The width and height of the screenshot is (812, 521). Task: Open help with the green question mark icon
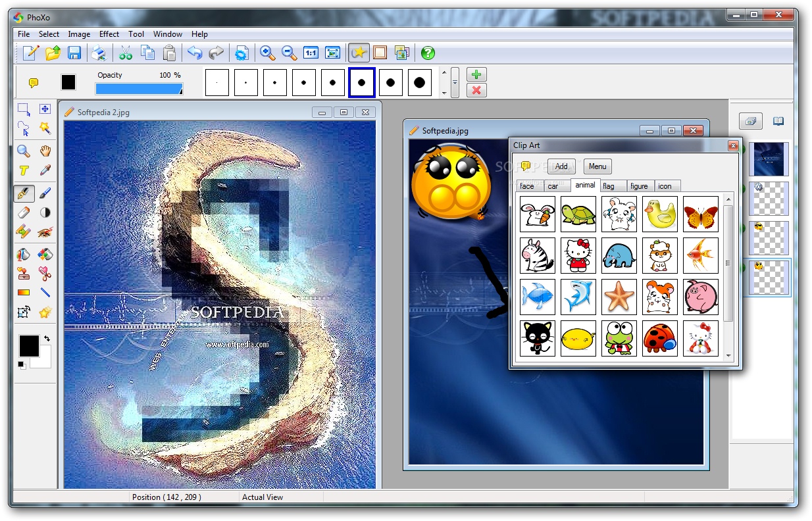[428, 53]
